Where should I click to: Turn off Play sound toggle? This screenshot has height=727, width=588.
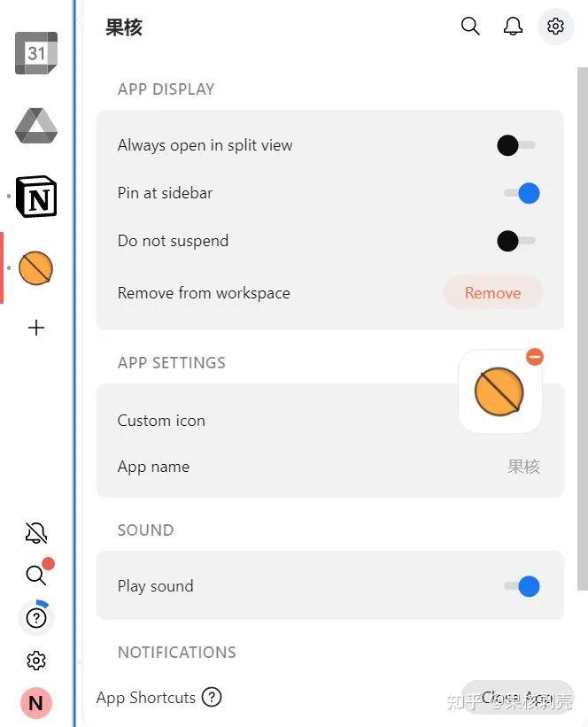tap(522, 586)
